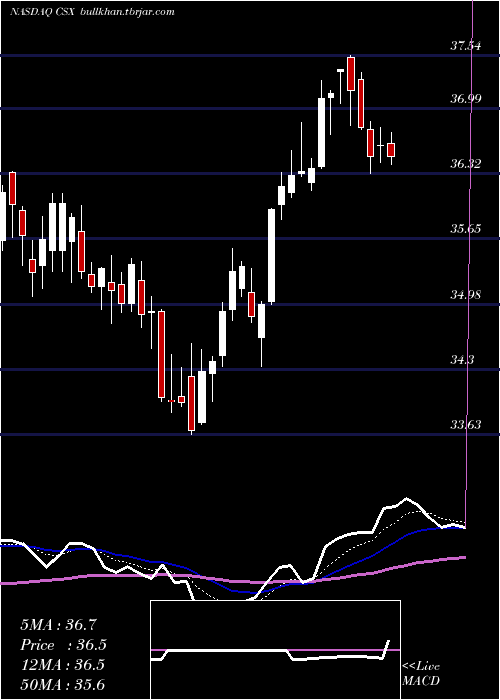Click the 5MA : 36.7 value
Viewport: 500px width, 700px height.
pos(58,625)
